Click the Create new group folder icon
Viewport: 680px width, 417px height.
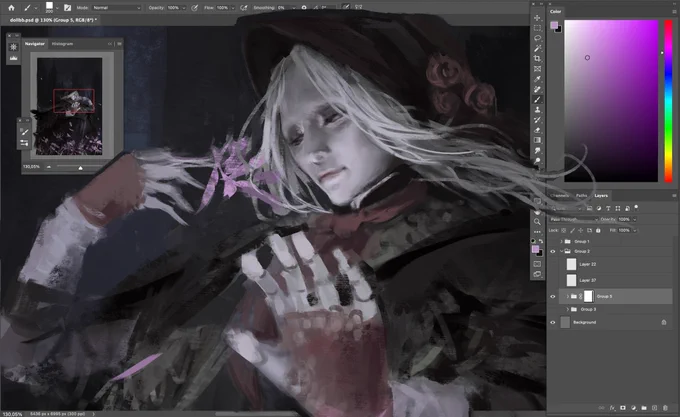(644, 408)
